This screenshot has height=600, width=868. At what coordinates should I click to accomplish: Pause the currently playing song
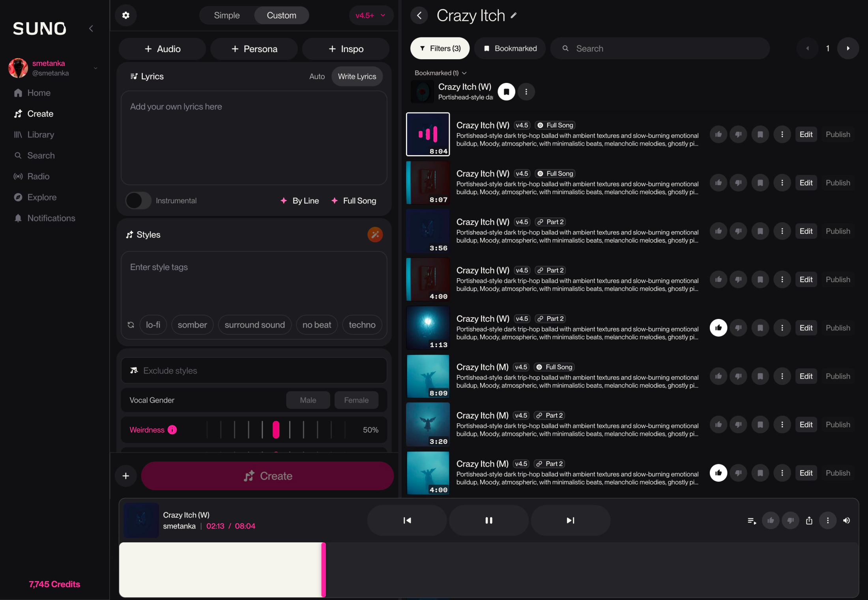[x=488, y=520]
